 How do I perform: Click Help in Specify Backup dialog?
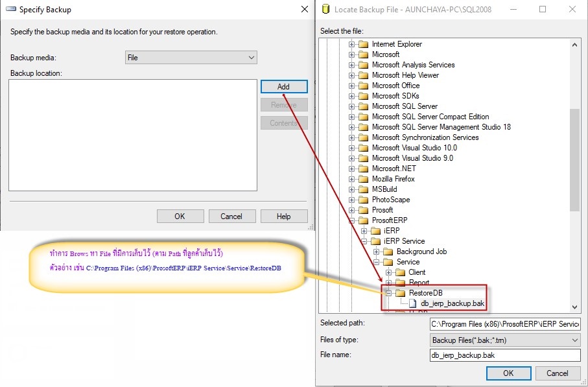pyautogui.click(x=284, y=217)
